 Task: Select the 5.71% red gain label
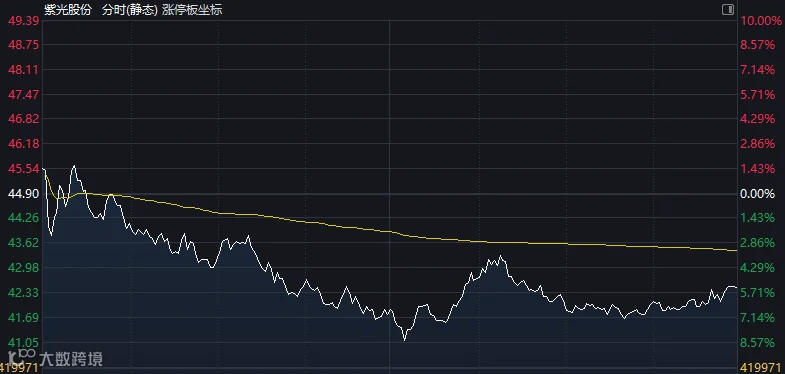click(x=757, y=95)
